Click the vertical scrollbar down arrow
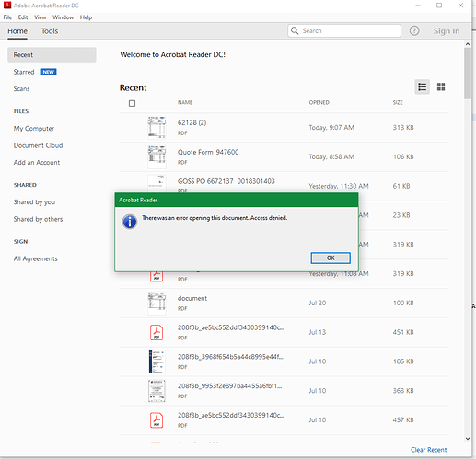 point(468,439)
